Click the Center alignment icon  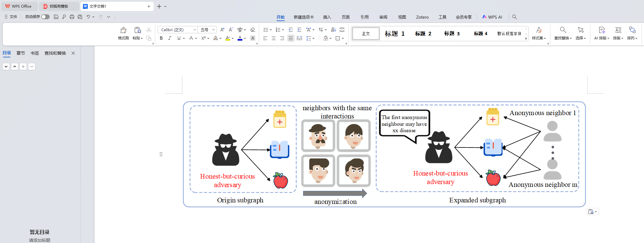274,38
